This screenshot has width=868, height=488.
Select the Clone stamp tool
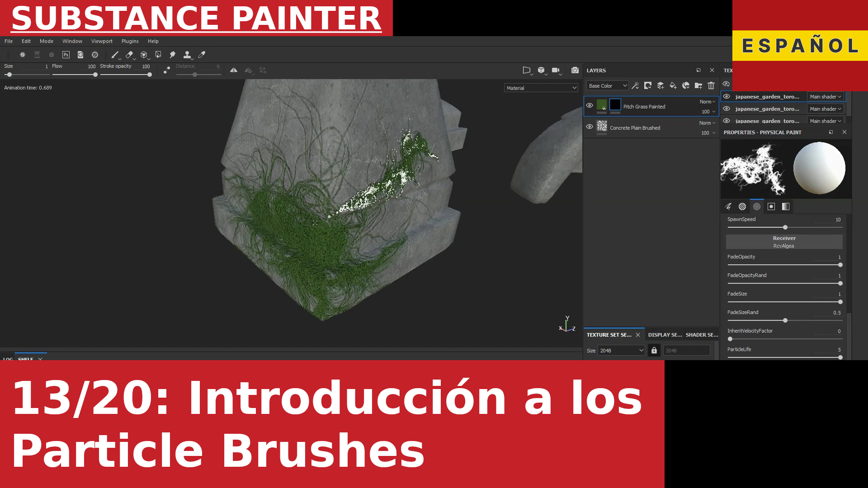click(187, 55)
